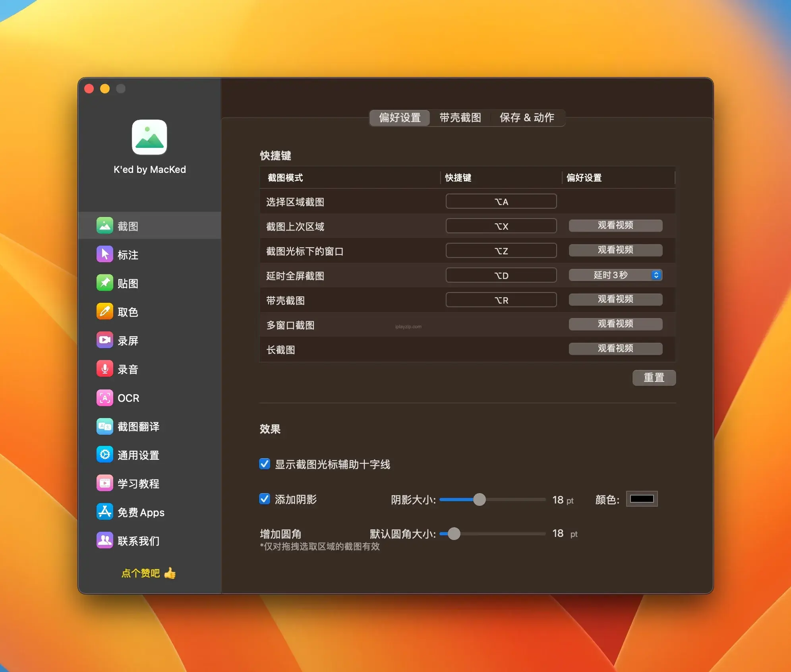Open the 标注 annotation sidebar icon
This screenshot has height=672, width=791.
tap(105, 254)
